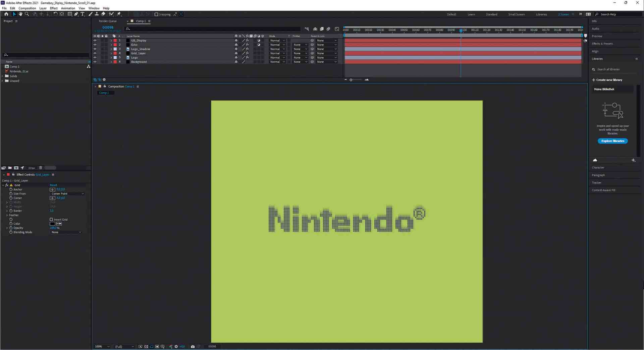644x350 pixels.
Task: Change blend mode of GB_Display layer
Action: point(277,40)
